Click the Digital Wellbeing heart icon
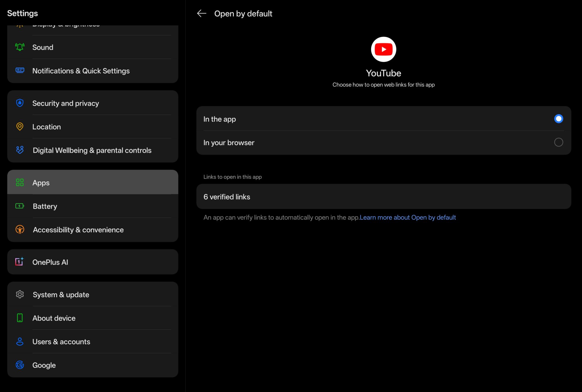This screenshot has width=582, height=392. pyautogui.click(x=20, y=150)
